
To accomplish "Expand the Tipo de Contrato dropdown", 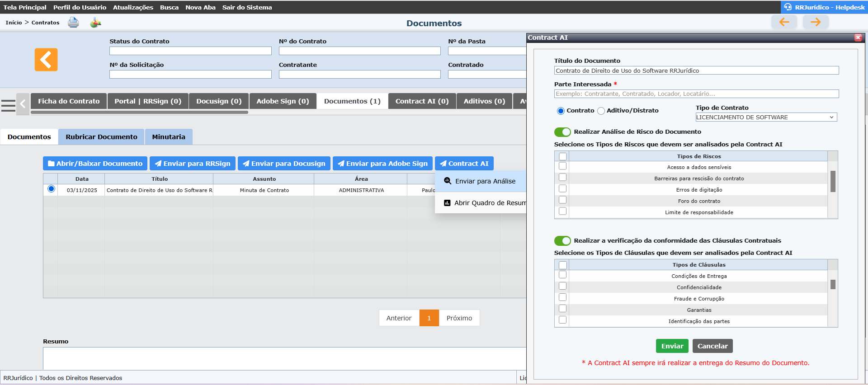I will click(x=766, y=117).
